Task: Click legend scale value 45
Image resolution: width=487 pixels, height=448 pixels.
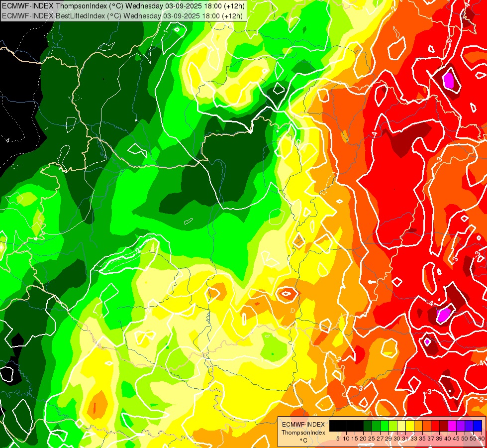Action: coord(456,439)
